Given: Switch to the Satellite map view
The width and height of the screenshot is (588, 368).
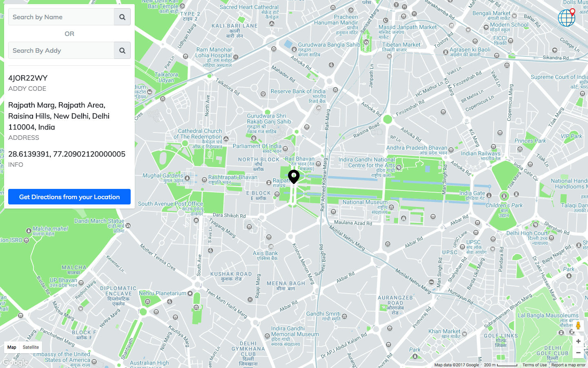Looking at the screenshot, I should 31,347.
